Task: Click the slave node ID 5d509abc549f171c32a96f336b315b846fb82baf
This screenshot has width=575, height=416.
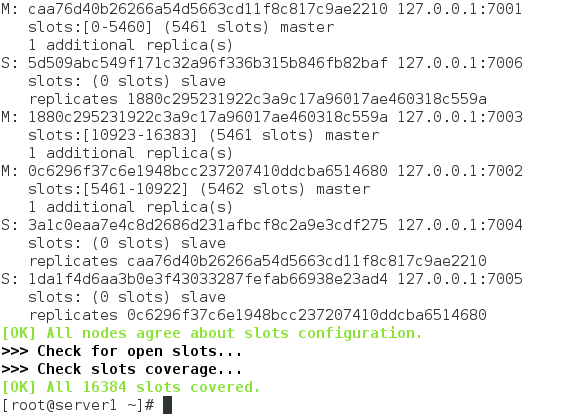Action: point(208,63)
